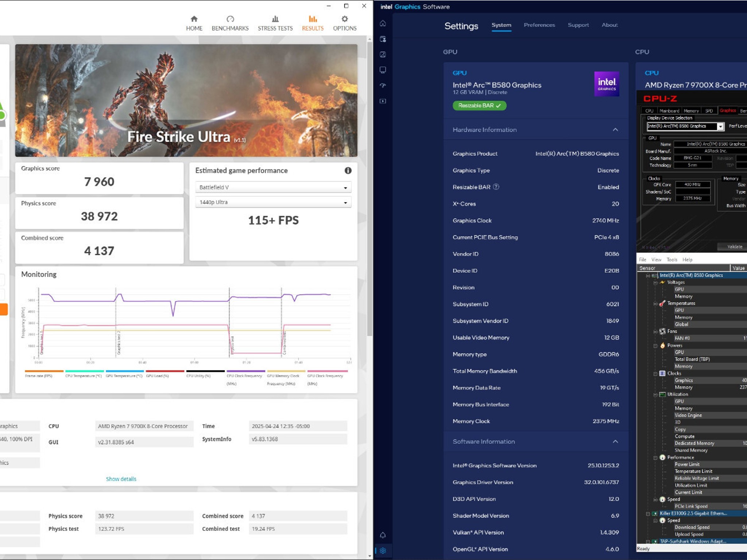This screenshot has height=560, width=747.
Task: Click the Show details link
Action: 121,479
